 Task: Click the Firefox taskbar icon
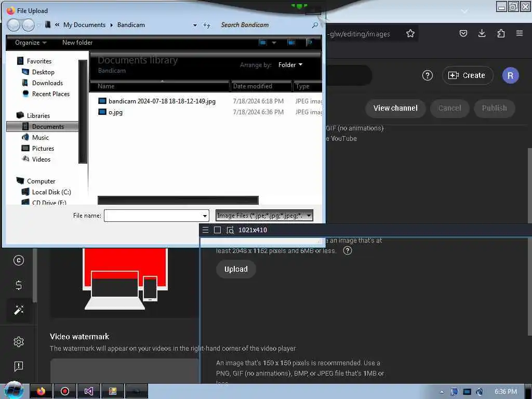click(x=41, y=391)
